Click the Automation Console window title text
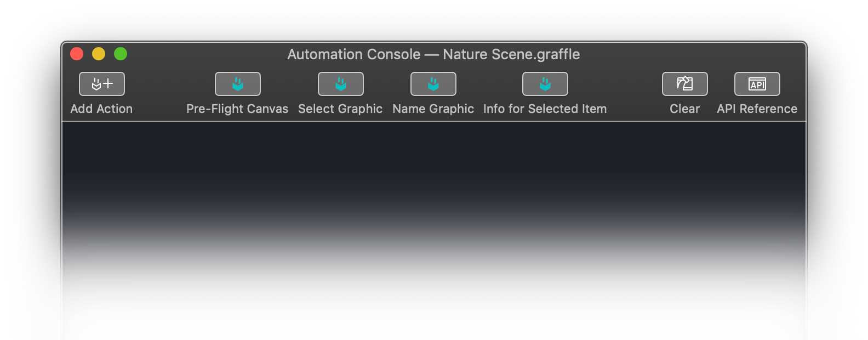The width and height of the screenshot is (868, 340). pyautogui.click(x=433, y=54)
